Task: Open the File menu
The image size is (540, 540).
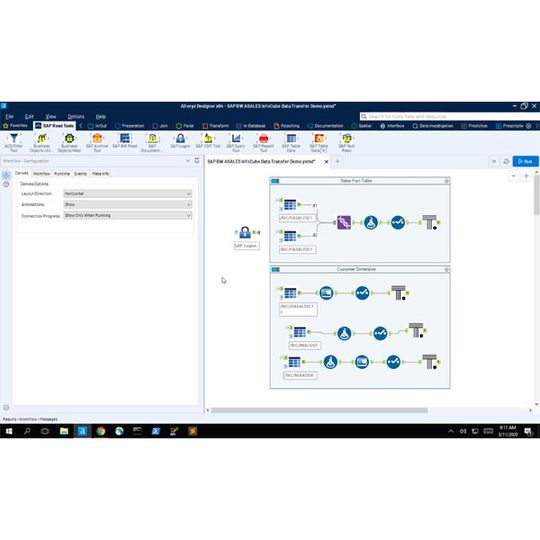Action: coord(9,116)
